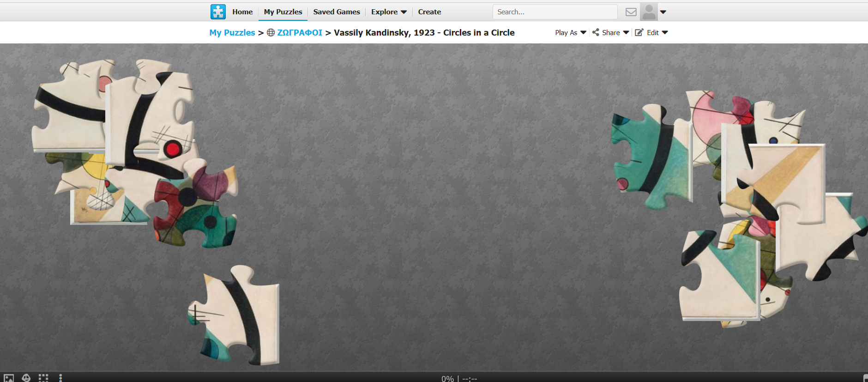The width and height of the screenshot is (868, 382).
Task: Open the Create page
Action: click(429, 12)
